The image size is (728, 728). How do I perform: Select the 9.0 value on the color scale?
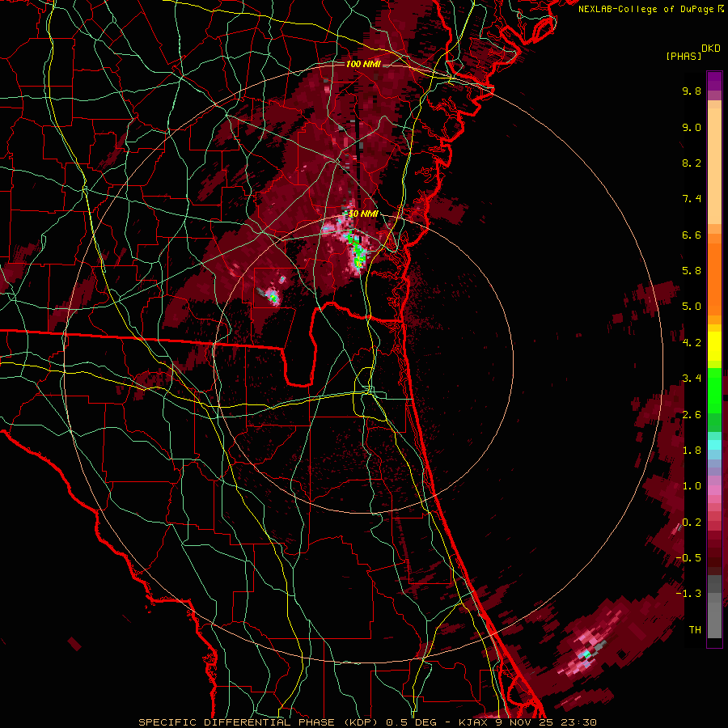click(692, 127)
